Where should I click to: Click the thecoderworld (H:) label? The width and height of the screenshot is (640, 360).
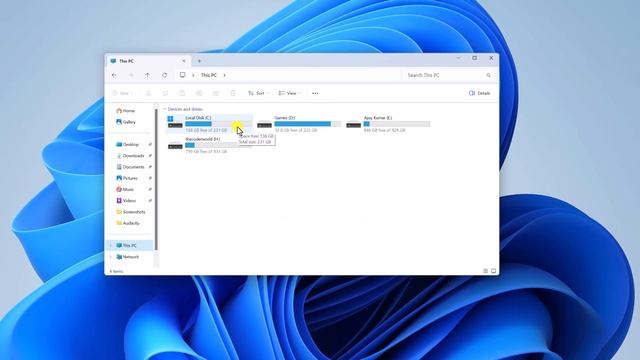click(x=202, y=139)
